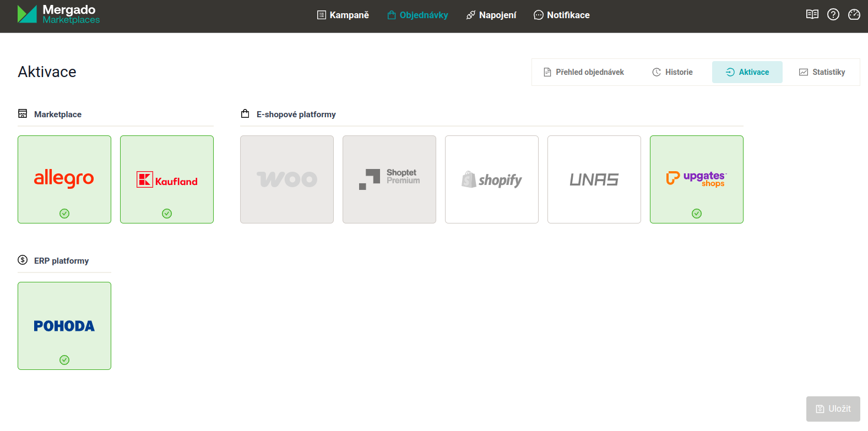
Task: Open the documentation book icon
Action: tap(812, 15)
